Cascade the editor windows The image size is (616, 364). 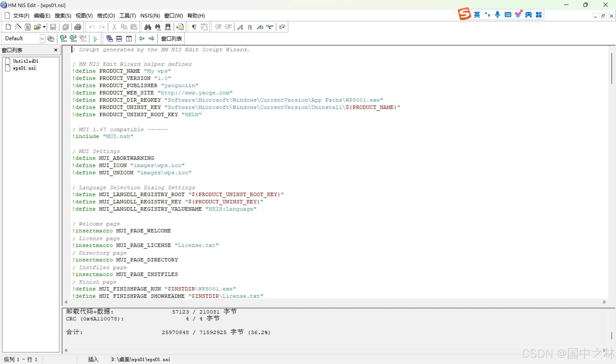pos(110,38)
